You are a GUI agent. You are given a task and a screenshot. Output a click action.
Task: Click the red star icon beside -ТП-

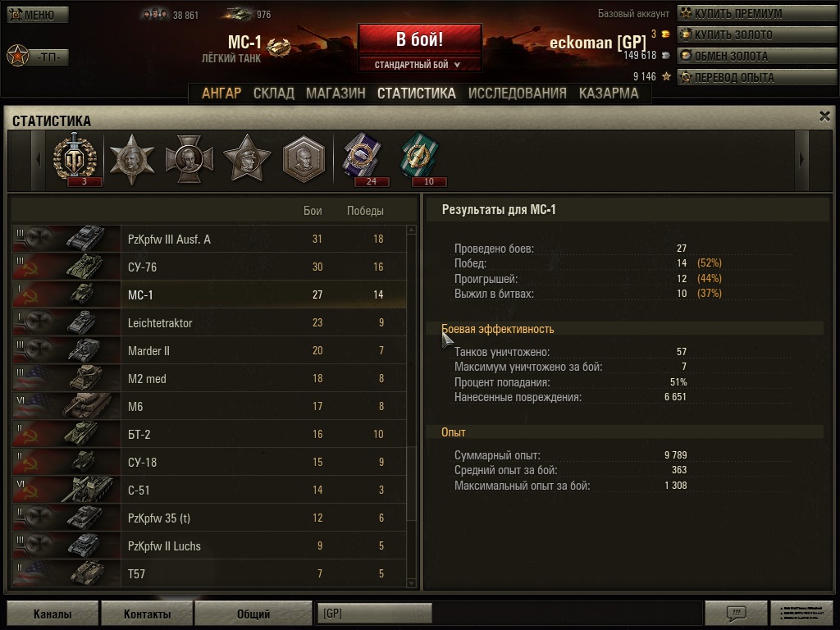pos(18,56)
